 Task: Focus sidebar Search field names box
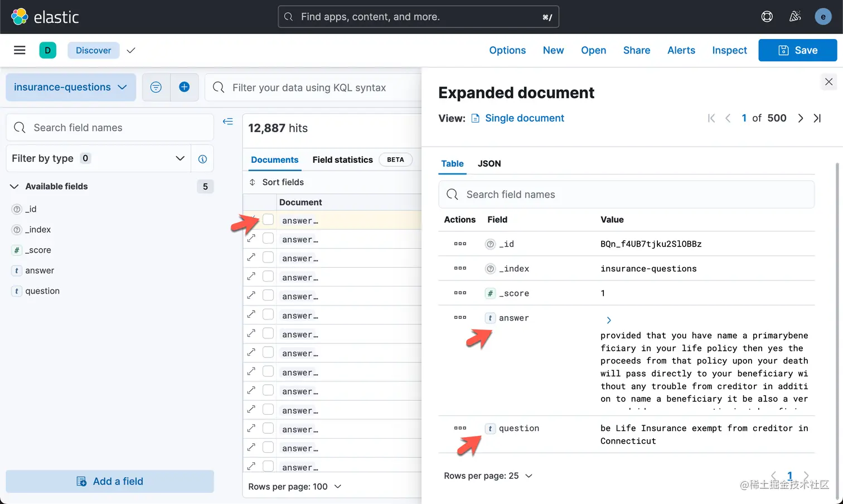(x=110, y=128)
